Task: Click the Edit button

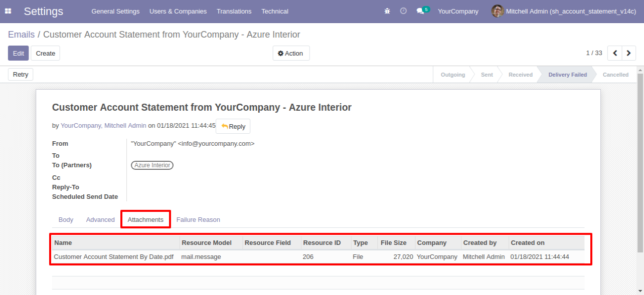Action: tap(19, 53)
